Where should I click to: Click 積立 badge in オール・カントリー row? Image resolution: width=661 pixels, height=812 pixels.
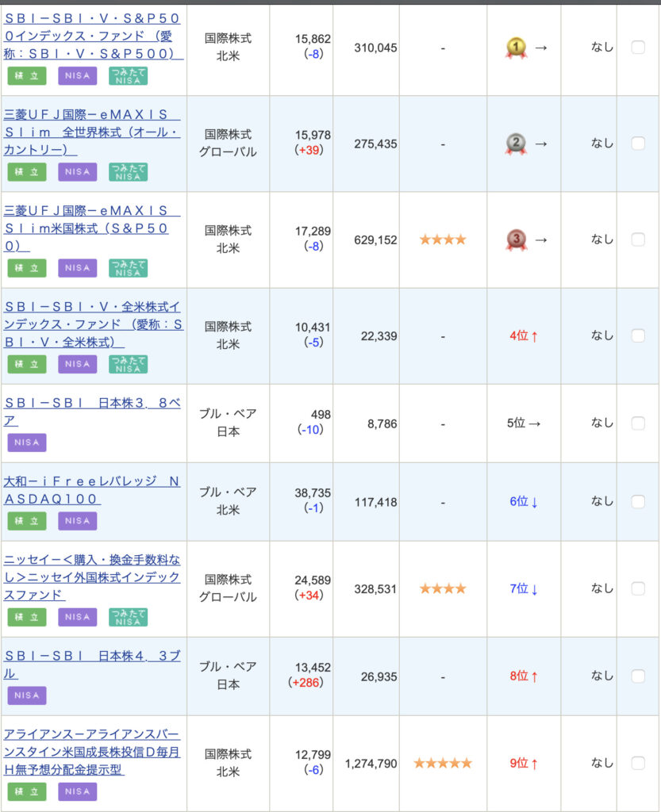tap(27, 172)
